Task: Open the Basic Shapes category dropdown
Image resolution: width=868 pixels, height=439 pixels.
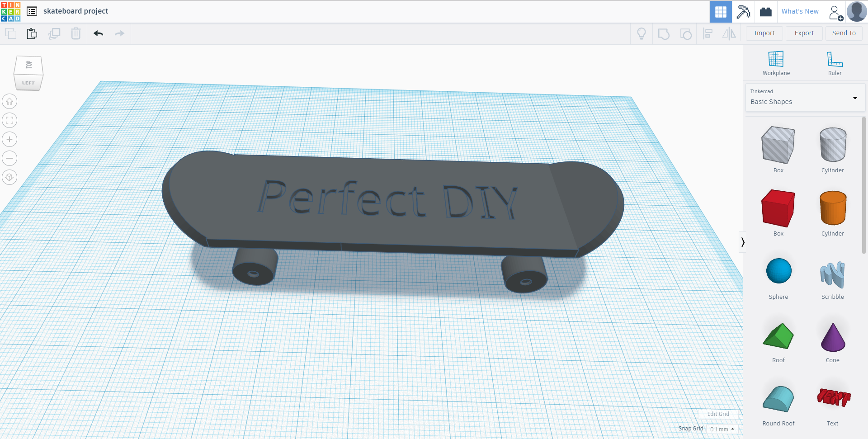Action: [805, 97]
